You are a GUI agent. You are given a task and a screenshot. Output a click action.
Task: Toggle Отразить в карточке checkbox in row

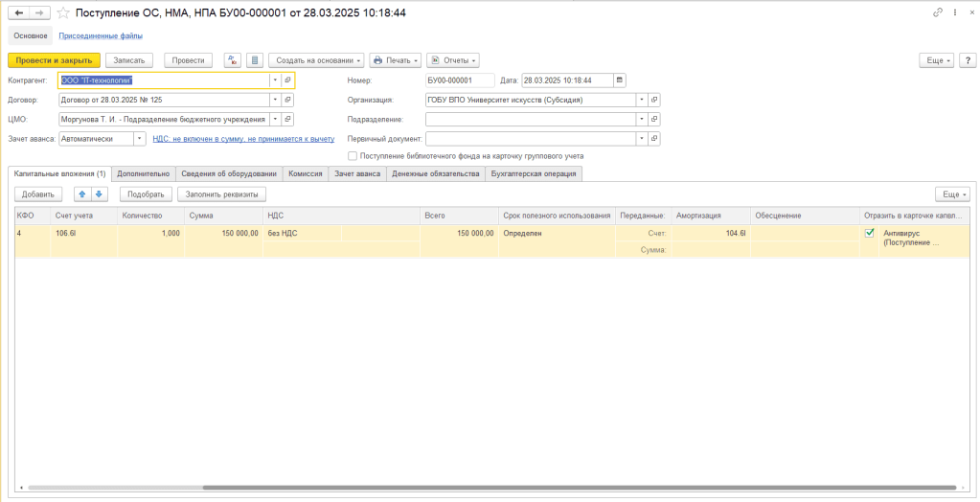(x=870, y=233)
